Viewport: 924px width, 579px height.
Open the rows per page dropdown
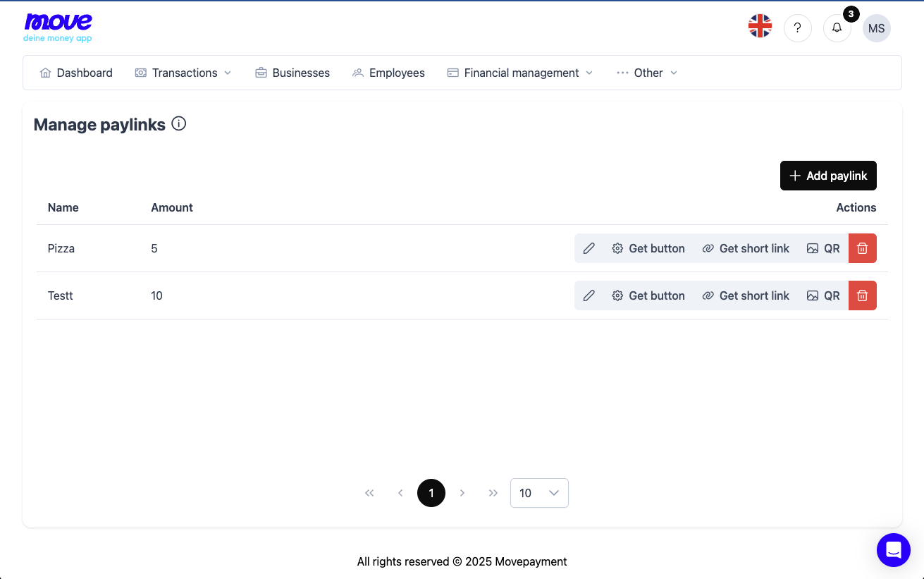pyautogui.click(x=539, y=493)
